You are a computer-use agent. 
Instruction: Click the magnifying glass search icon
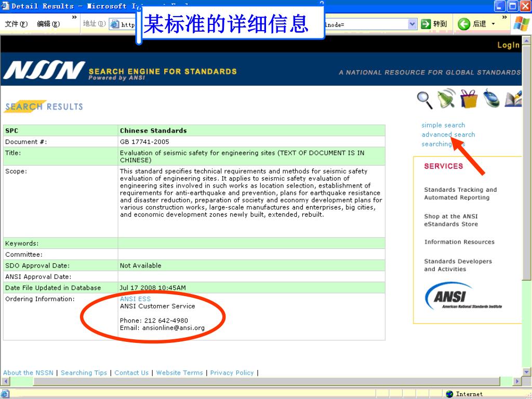tap(424, 100)
